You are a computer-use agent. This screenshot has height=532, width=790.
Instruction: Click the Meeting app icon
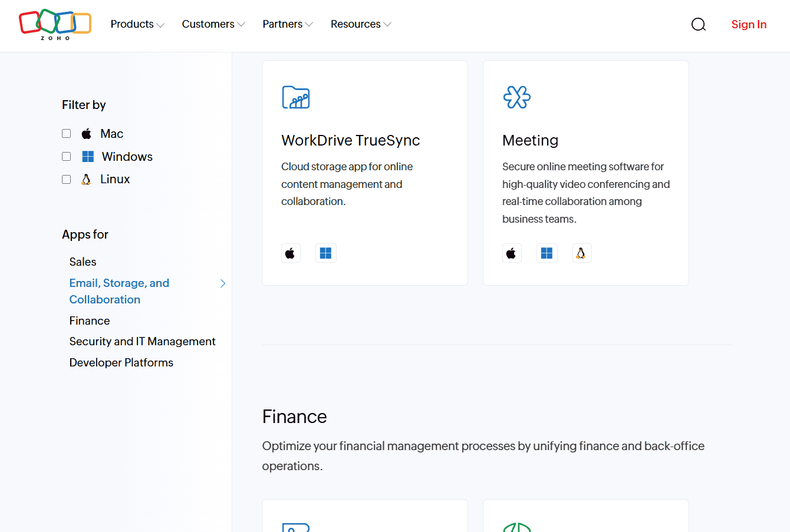(x=517, y=97)
